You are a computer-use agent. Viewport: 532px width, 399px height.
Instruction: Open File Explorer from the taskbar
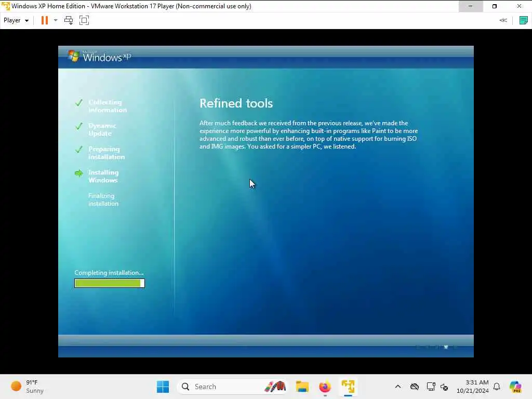(x=302, y=387)
